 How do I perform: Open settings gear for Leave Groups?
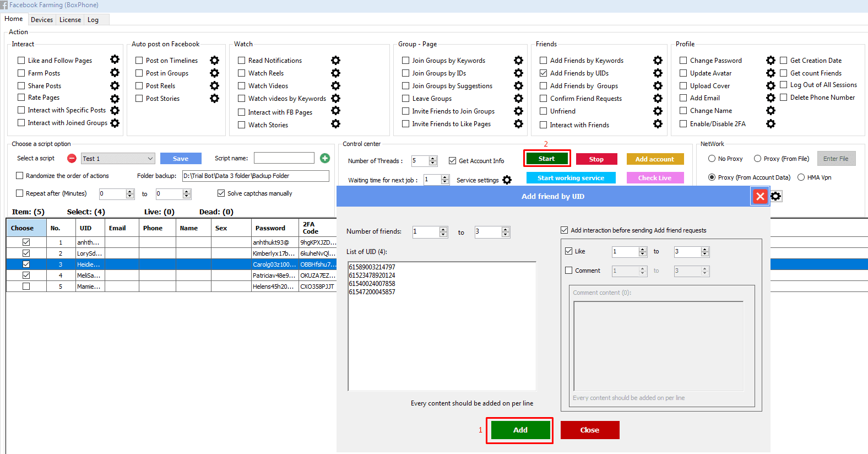518,98
